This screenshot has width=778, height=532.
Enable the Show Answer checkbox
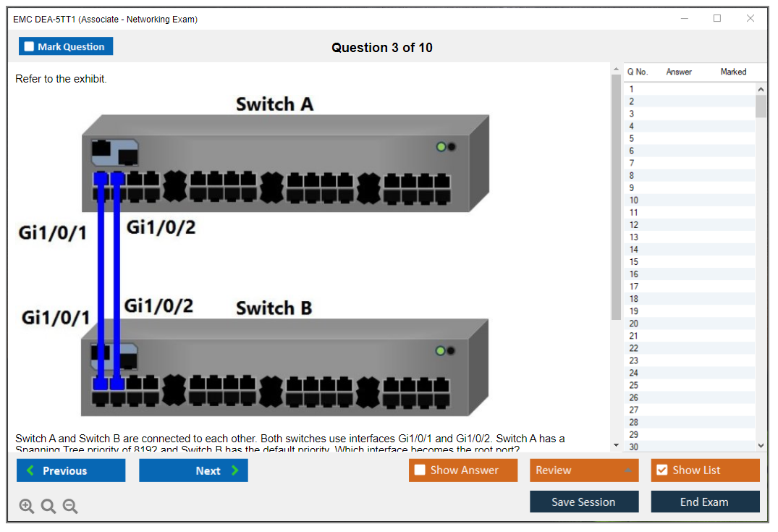click(420, 470)
